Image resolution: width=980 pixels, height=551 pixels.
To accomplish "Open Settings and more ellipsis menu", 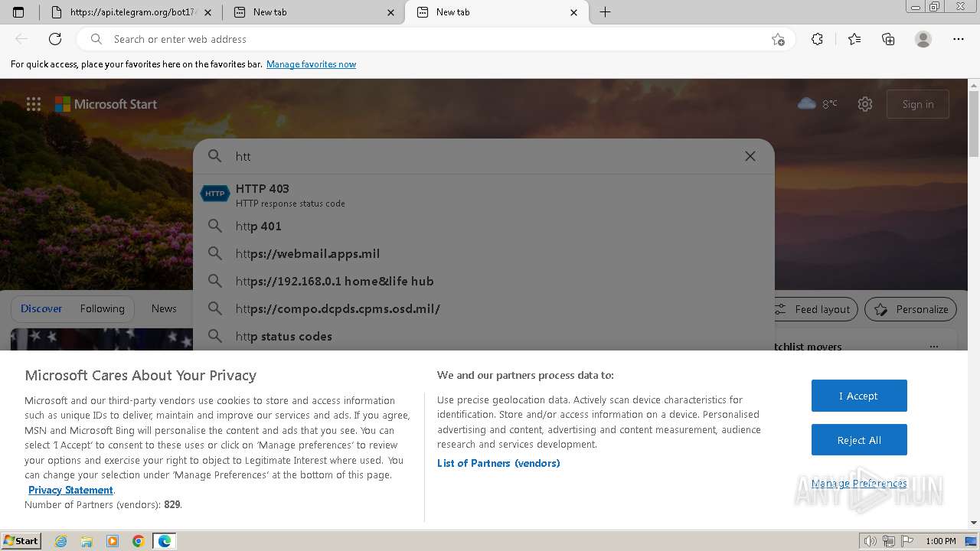I will 959,39.
